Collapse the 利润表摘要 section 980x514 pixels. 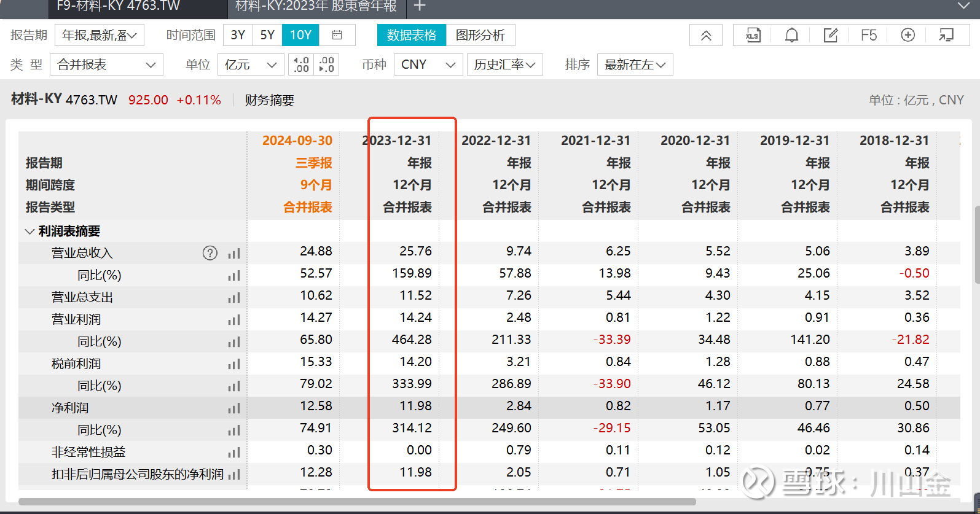click(29, 232)
